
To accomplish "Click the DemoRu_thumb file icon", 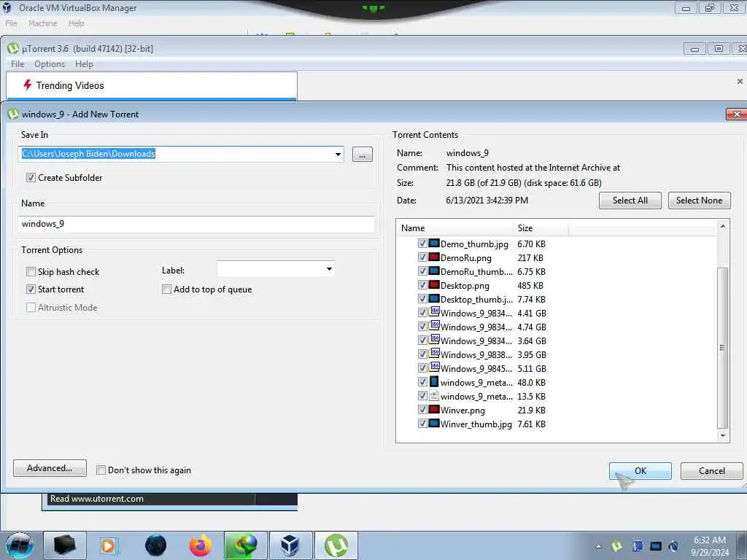I will click(x=433, y=271).
